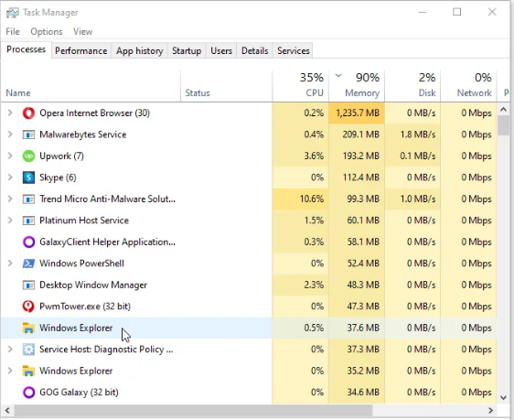This screenshot has height=420, width=514.
Task: Click the Trend Micro Anti-Malware process icon
Action: tap(28, 199)
